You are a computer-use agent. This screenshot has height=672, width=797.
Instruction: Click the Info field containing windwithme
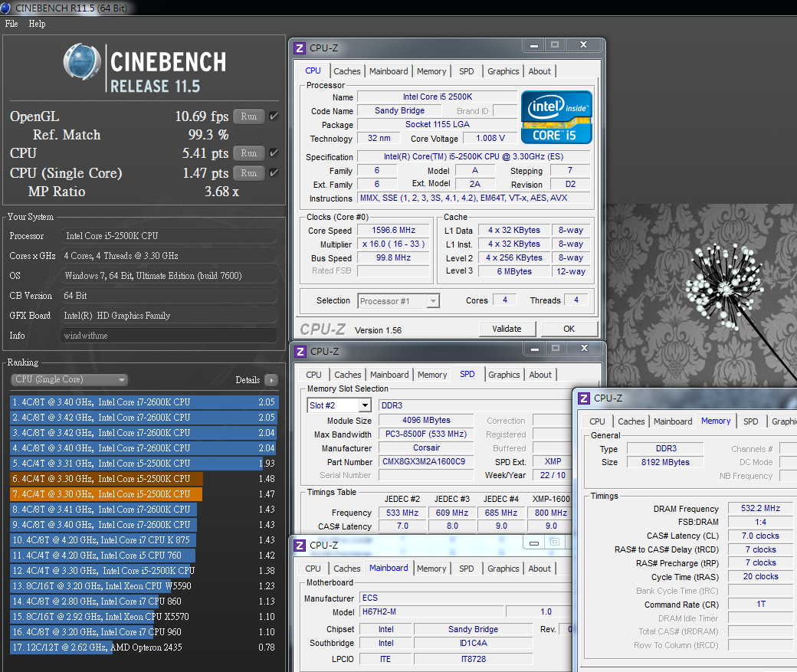tap(169, 336)
